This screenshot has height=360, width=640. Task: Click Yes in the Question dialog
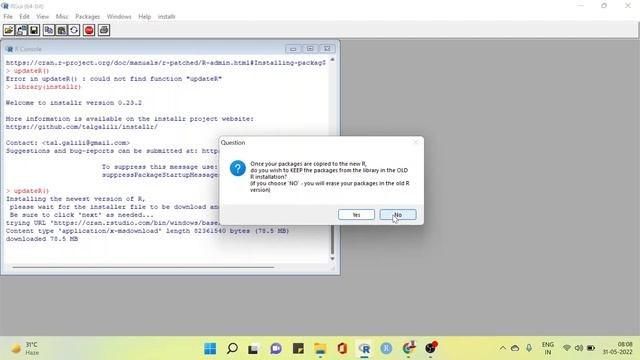click(356, 215)
